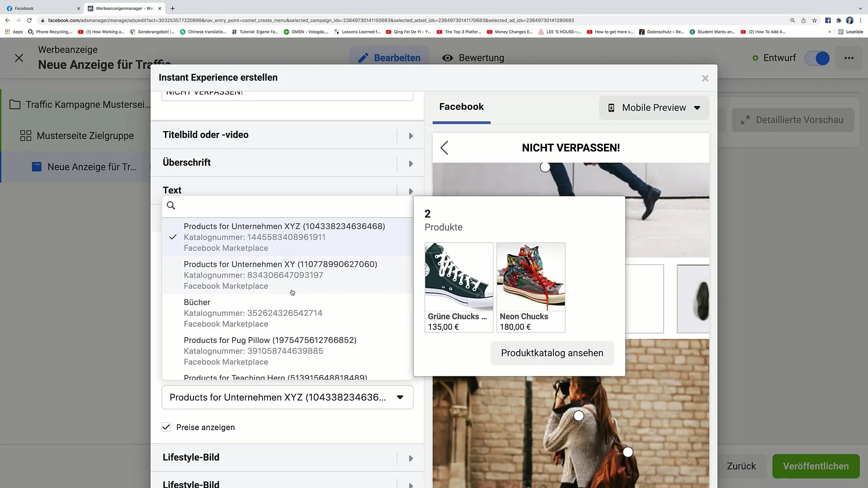Image resolution: width=868 pixels, height=488 pixels.
Task: Select Neue Anzeige für Tr... ad item
Action: point(84,167)
